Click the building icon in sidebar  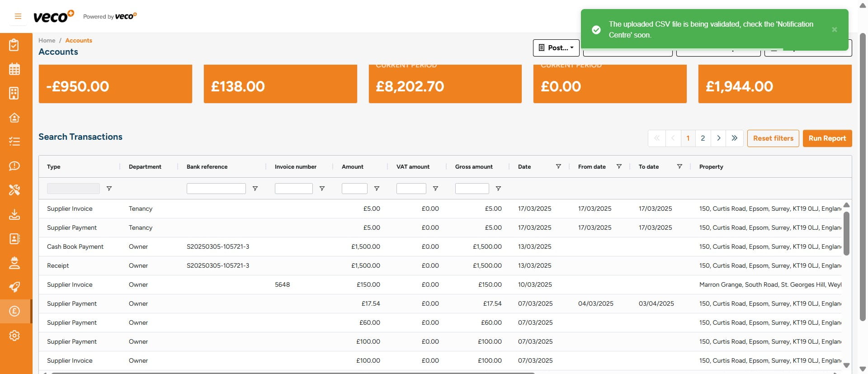[14, 93]
